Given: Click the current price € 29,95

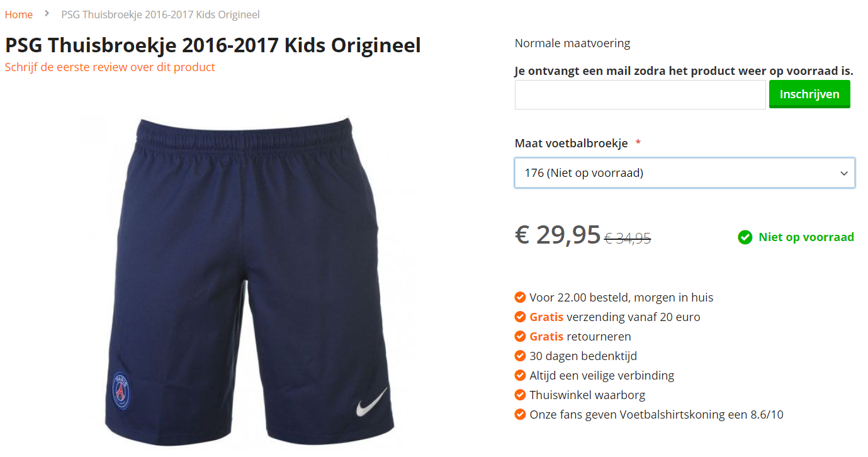Looking at the screenshot, I should pos(558,235).
